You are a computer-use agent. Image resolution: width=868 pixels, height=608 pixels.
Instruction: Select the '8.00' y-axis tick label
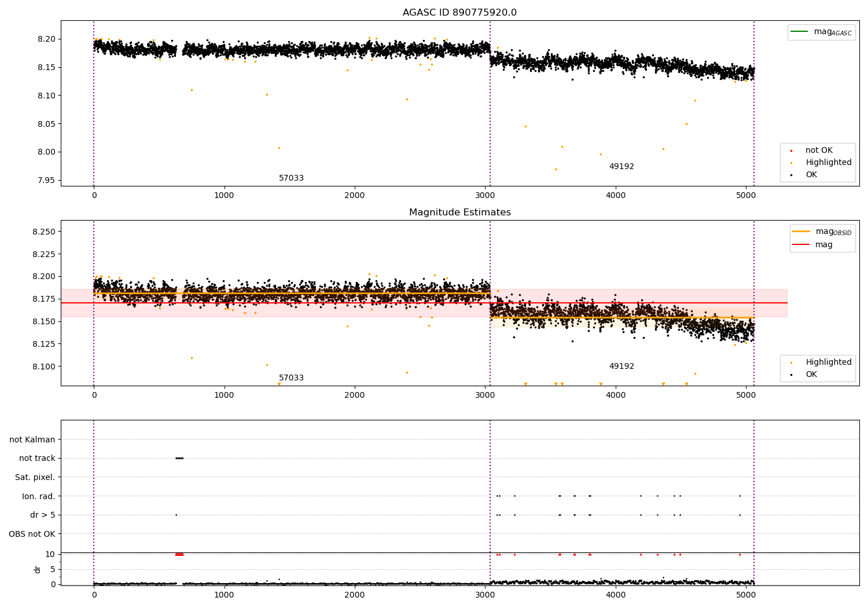pos(46,152)
